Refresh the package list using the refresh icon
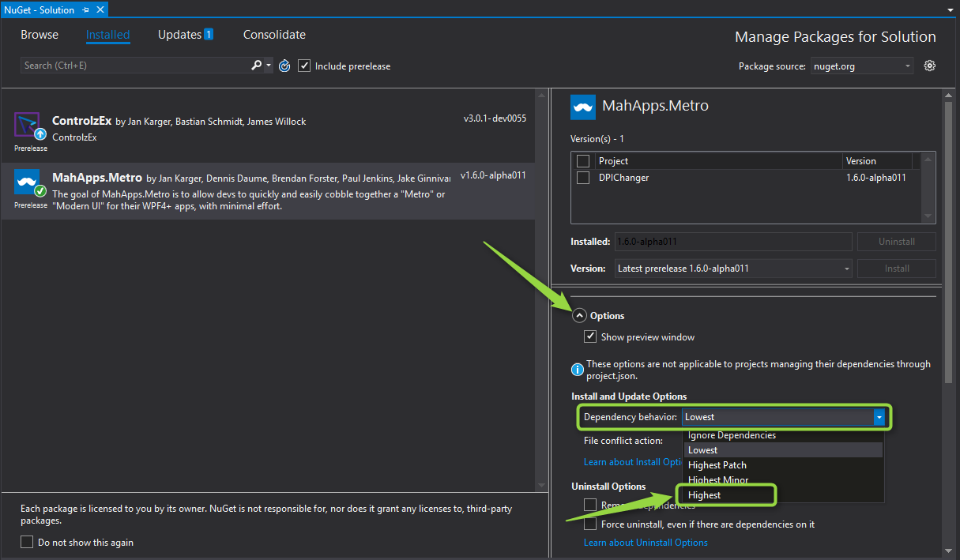The width and height of the screenshot is (960, 560). pos(284,66)
